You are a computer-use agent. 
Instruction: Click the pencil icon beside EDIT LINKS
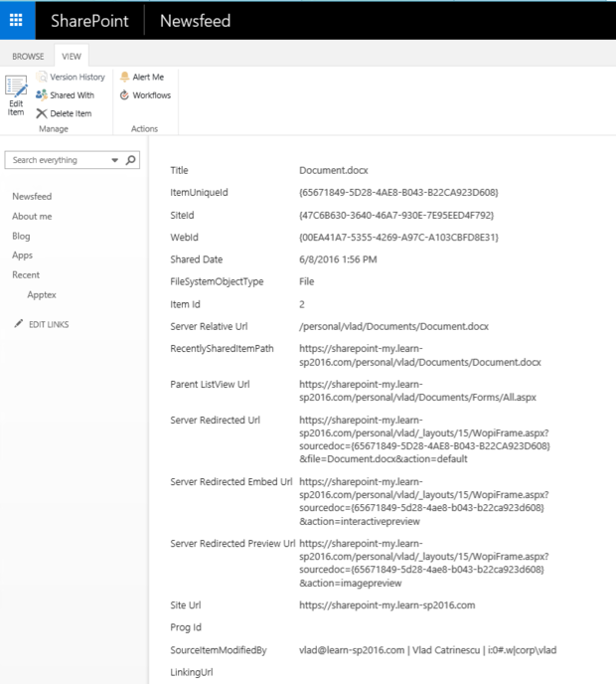18,324
